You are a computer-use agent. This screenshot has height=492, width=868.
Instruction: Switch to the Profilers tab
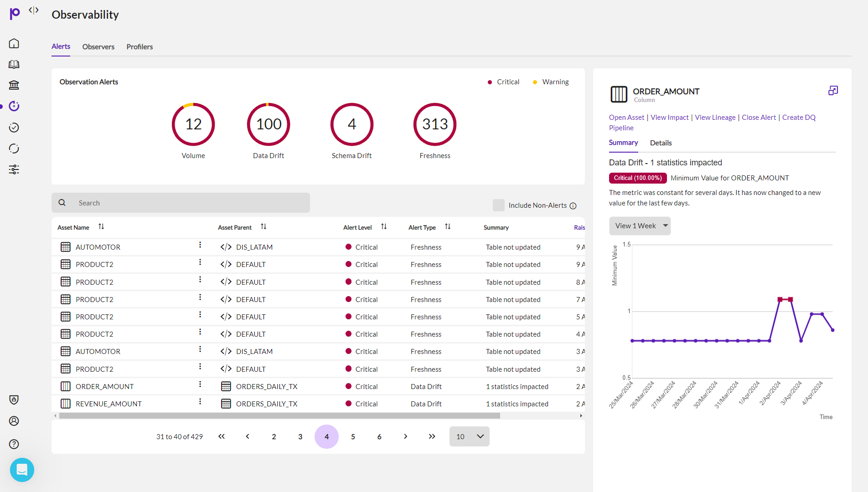click(139, 47)
